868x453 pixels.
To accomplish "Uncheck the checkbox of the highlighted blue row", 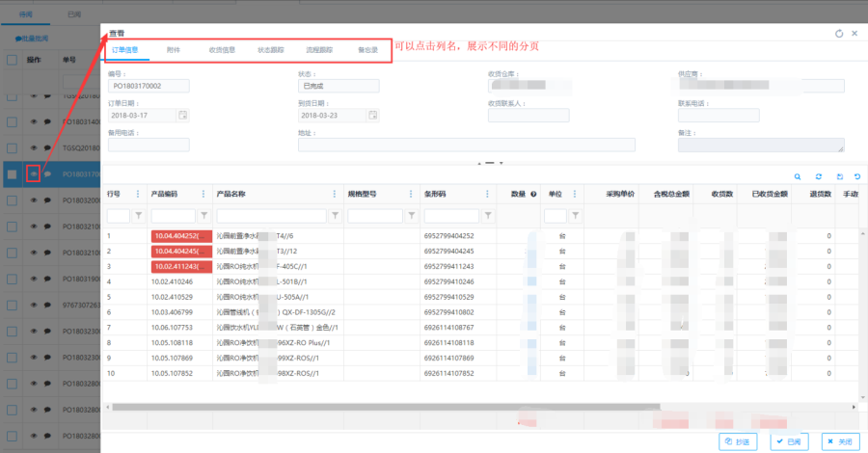I will pos(12,174).
